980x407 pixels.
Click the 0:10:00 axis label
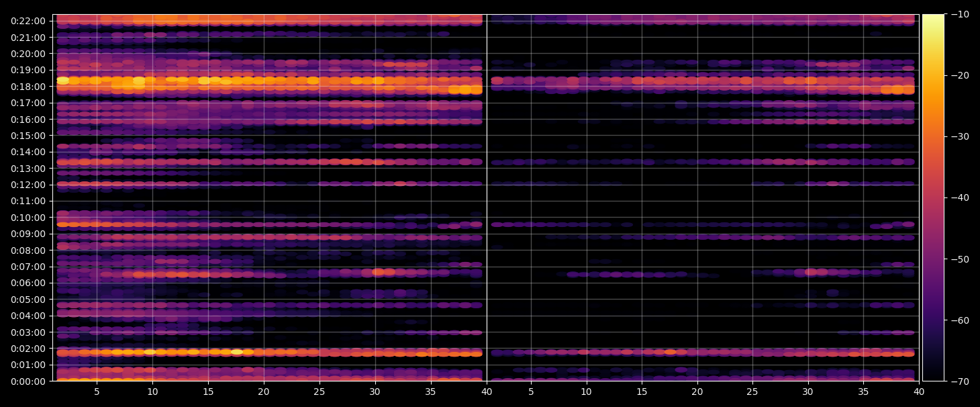(28, 218)
